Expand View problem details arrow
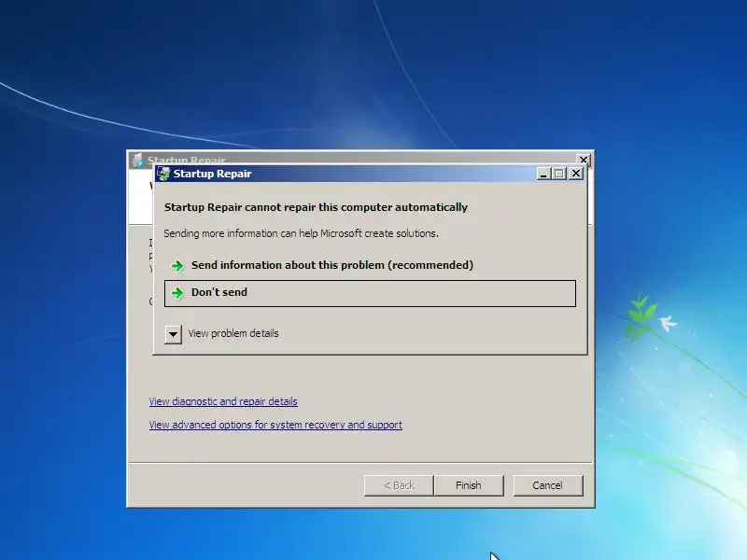Screen dimensions: 747x560 [173, 334]
